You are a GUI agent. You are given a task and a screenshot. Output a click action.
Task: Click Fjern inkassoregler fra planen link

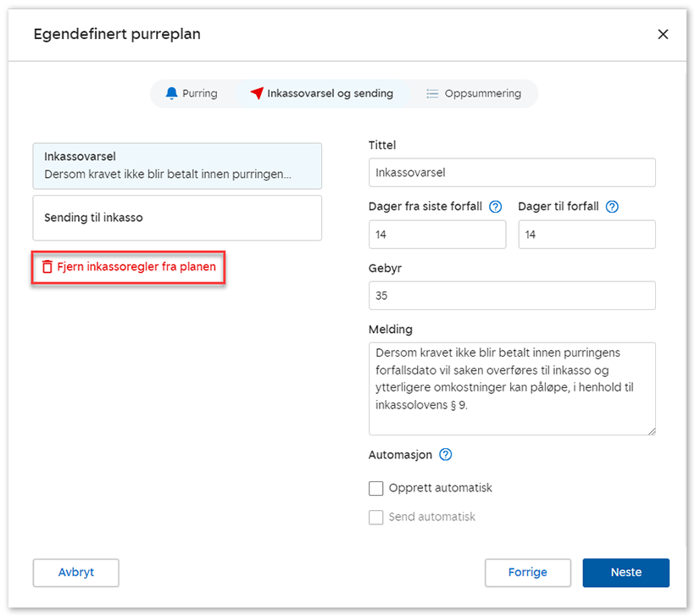coord(136,267)
